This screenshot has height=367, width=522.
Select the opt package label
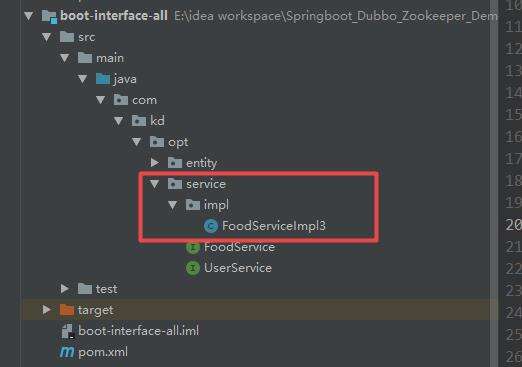(x=178, y=142)
